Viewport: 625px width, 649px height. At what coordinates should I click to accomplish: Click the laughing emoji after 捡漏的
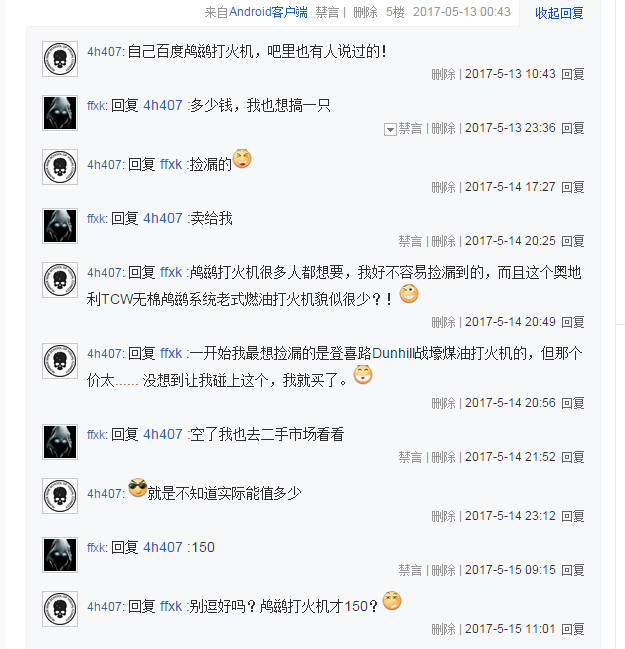click(x=242, y=159)
